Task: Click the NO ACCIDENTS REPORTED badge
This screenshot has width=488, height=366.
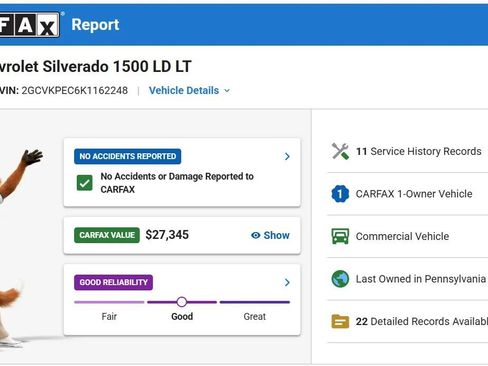Action: tap(128, 156)
